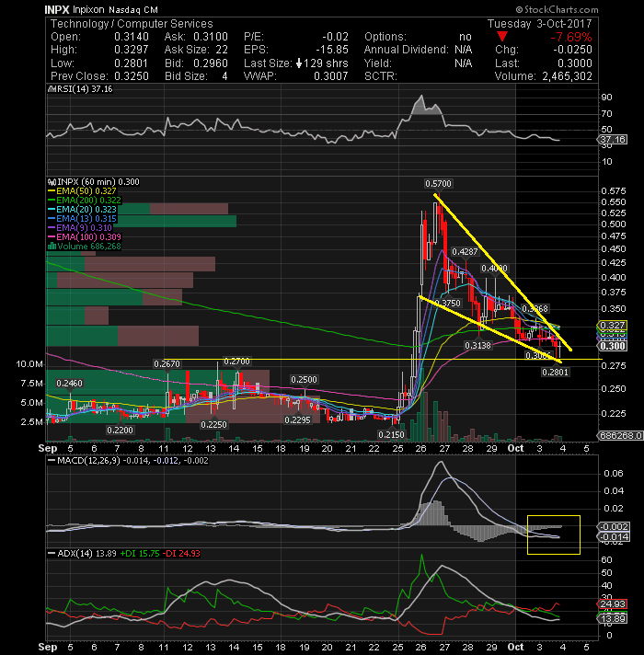Viewport: 644px width, 655px height.
Task: Click the Bid value 0.2960
Action: [211, 63]
